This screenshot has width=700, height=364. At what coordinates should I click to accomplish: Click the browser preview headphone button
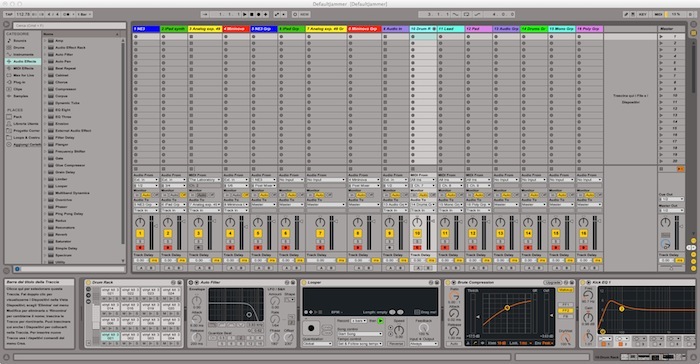(17, 269)
